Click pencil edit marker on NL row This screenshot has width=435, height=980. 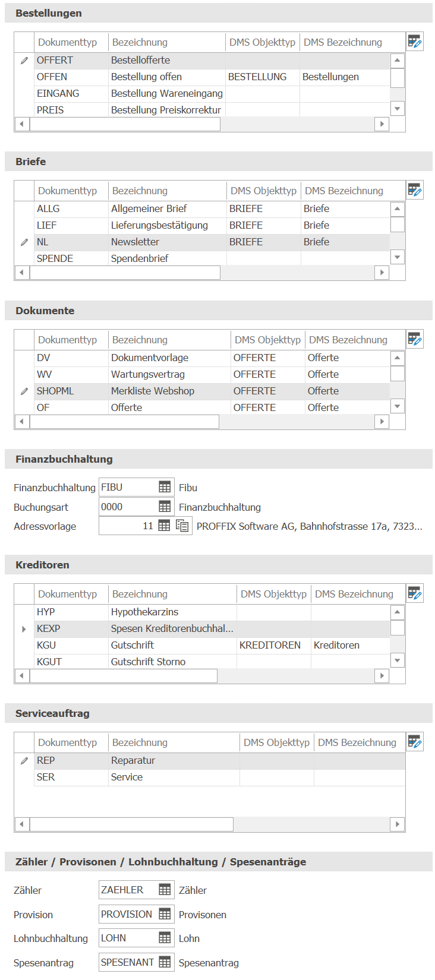(x=24, y=242)
